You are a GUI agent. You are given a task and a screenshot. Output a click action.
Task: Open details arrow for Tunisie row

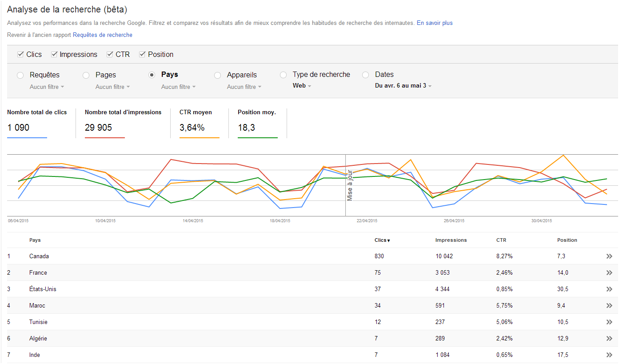click(609, 322)
